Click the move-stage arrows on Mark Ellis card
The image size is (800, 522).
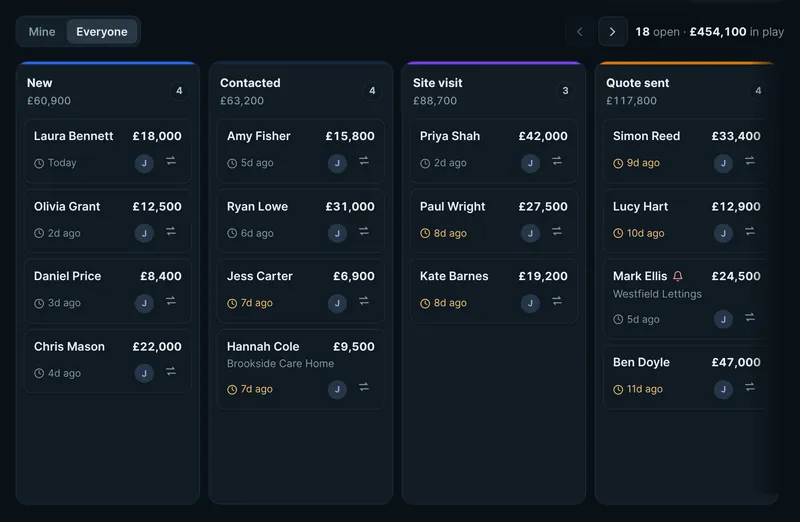pos(750,317)
